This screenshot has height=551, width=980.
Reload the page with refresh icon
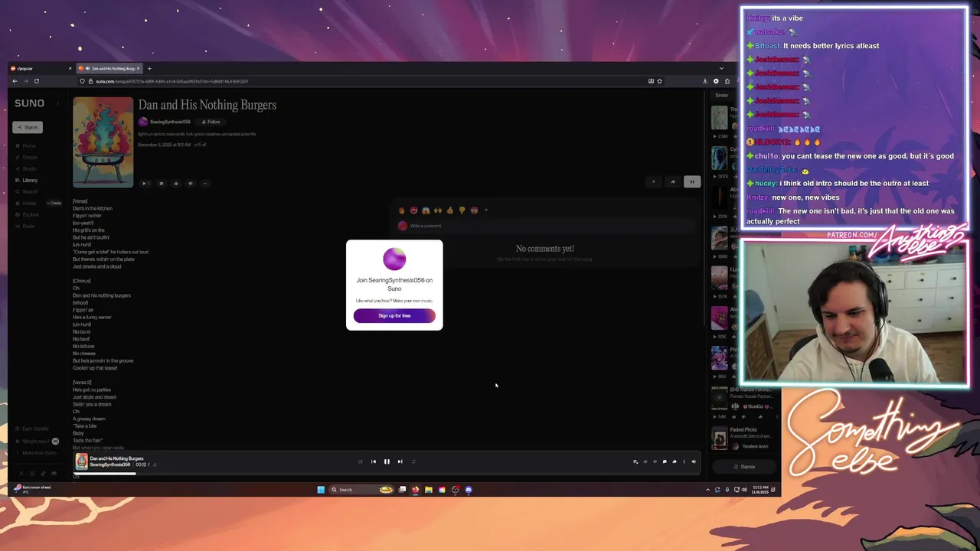pos(36,81)
